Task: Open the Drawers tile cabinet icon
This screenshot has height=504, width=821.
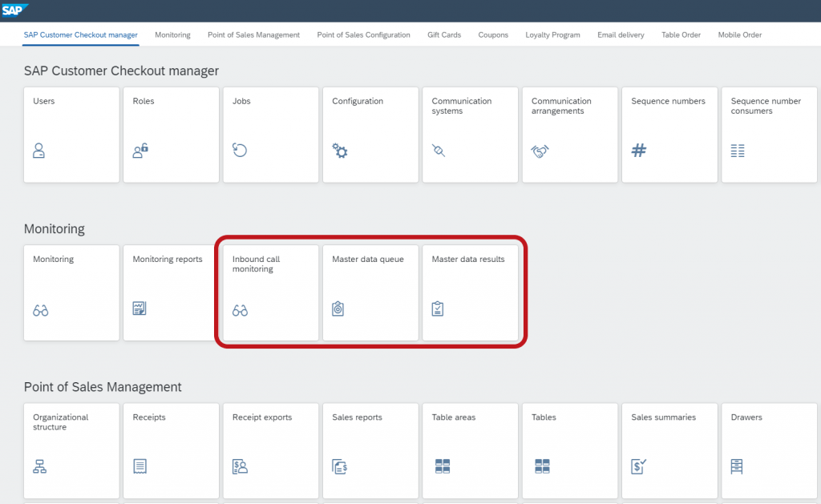Action: [737, 466]
